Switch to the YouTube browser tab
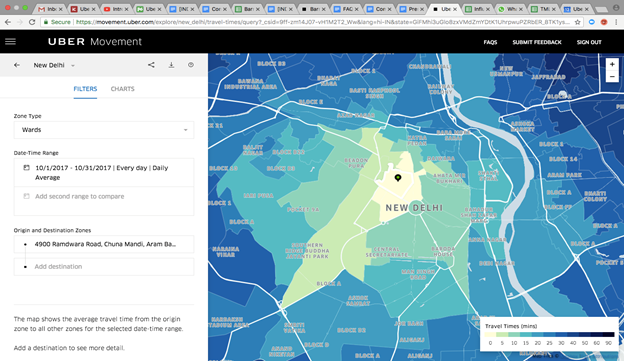This screenshot has width=624, height=361. click(115, 9)
